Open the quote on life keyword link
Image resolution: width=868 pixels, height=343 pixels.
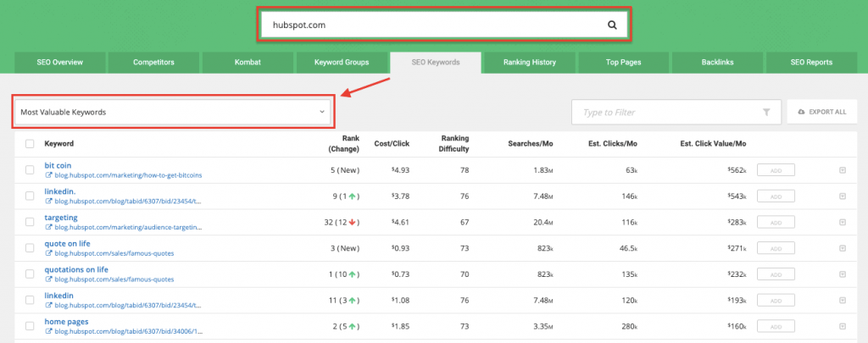67,244
